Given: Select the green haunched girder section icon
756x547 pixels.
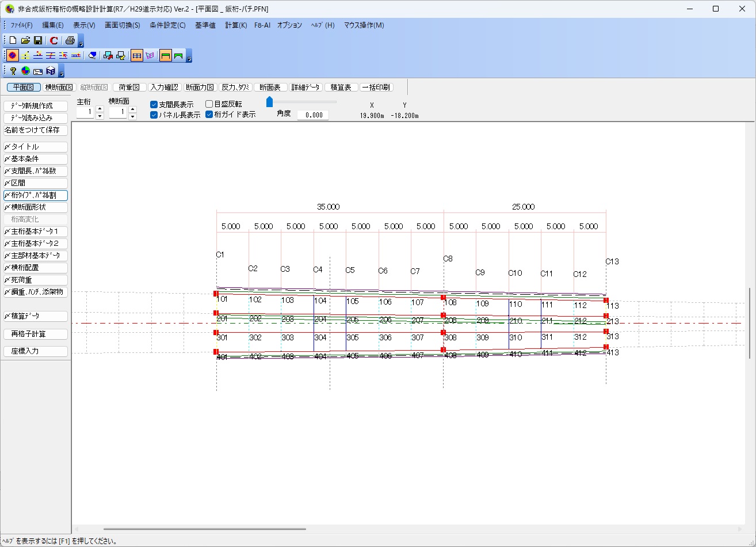Looking at the screenshot, I should click(178, 55).
